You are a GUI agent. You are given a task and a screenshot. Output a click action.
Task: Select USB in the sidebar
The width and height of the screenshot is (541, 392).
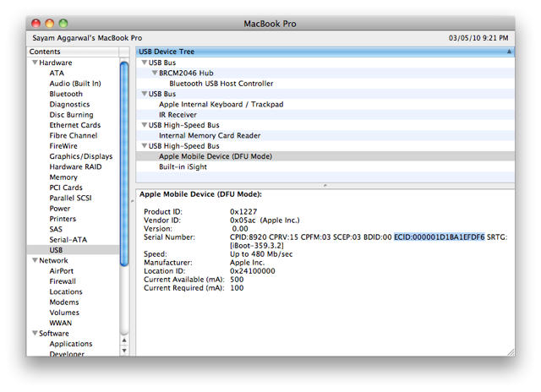[x=57, y=250]
